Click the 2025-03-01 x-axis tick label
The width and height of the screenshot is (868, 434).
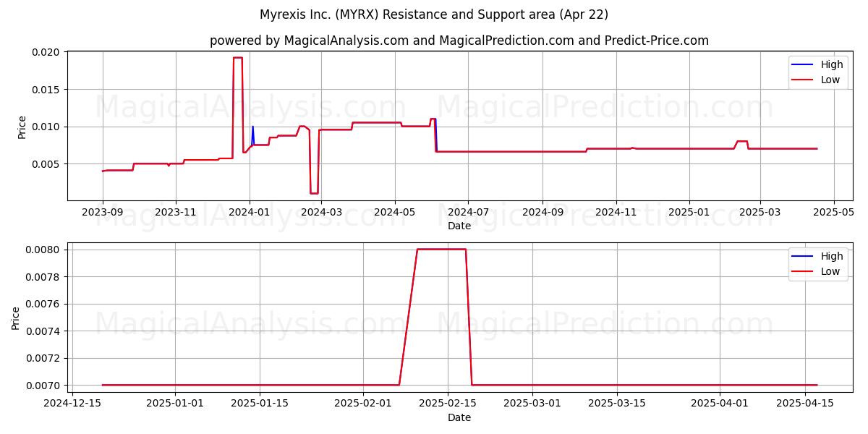tap(532, 404)
